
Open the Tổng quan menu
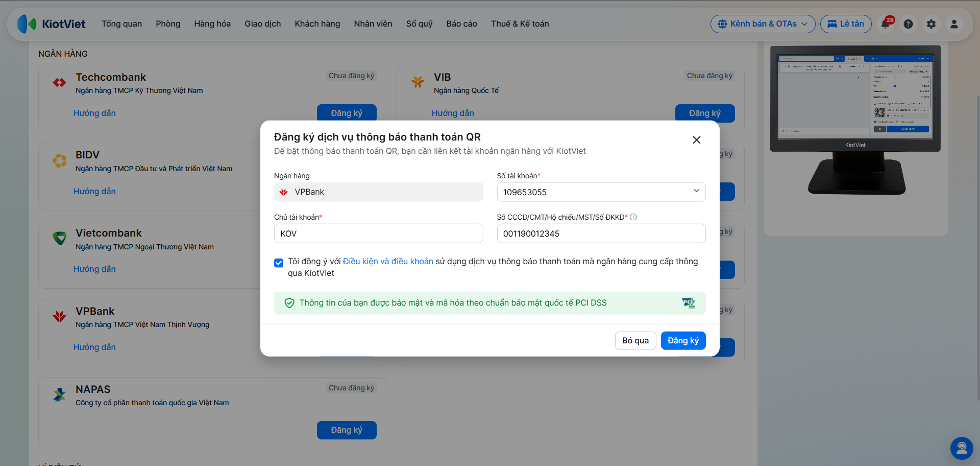[122, 24]
